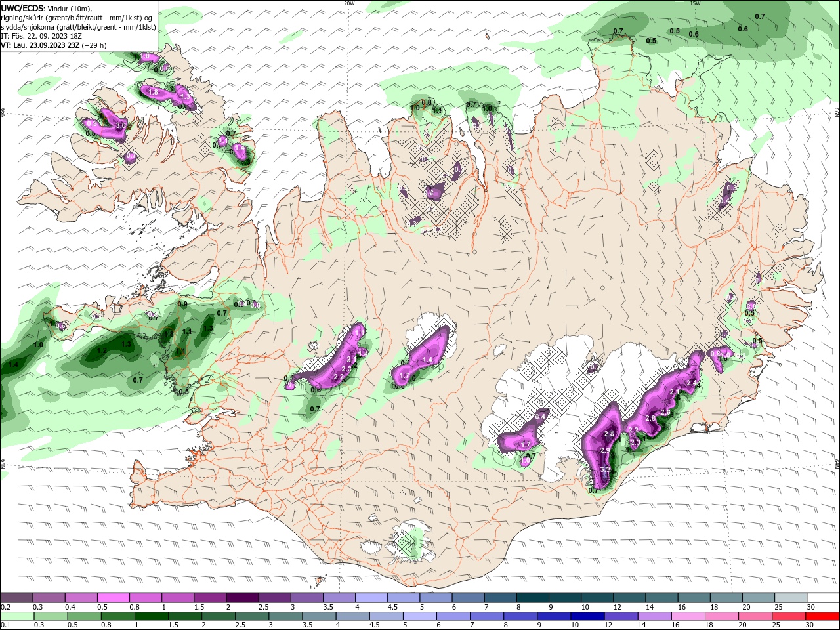The height and width of the screenshot is (630, 840).
Task: Click the violet swatch labeled 12, bottom row
Action: coord(620,616)
